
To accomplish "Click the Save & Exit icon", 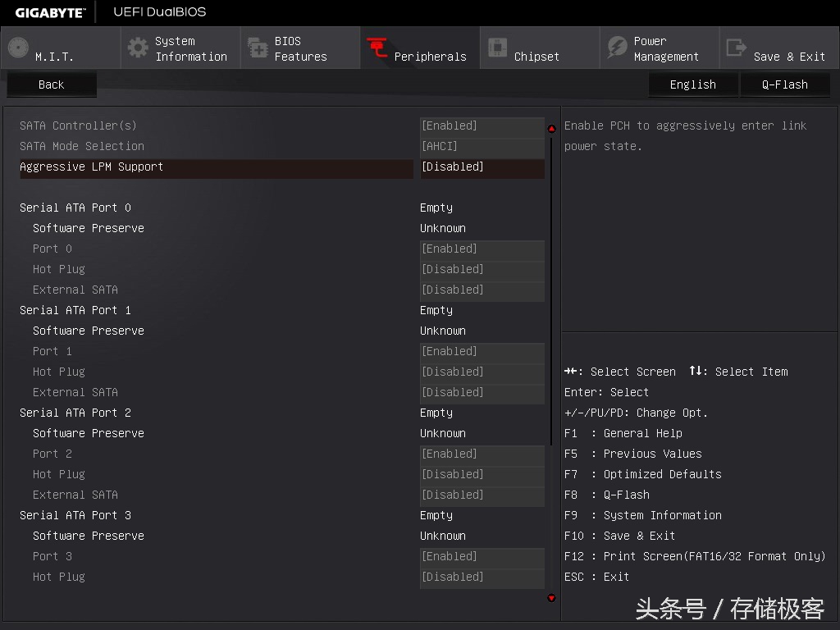I will [x=737, y=48].
